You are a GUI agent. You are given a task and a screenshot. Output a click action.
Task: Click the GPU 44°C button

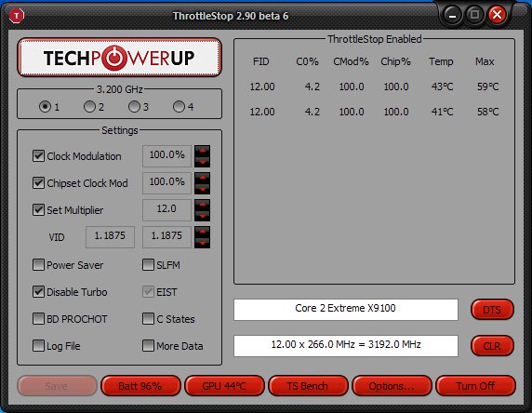[x=224, y=385]
